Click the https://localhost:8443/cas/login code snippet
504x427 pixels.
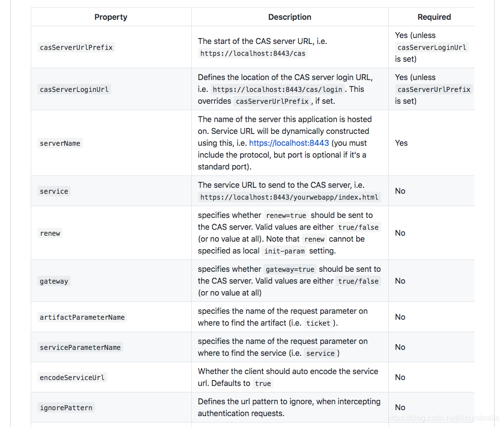(277, 89)
